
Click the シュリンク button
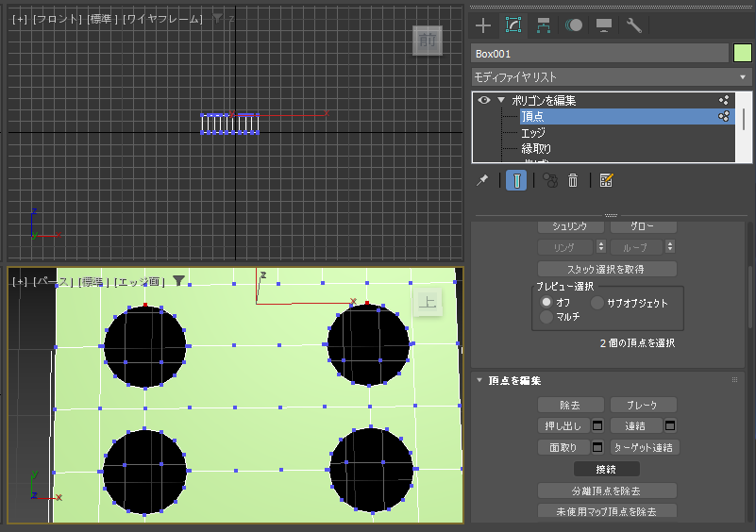point(571,226)
